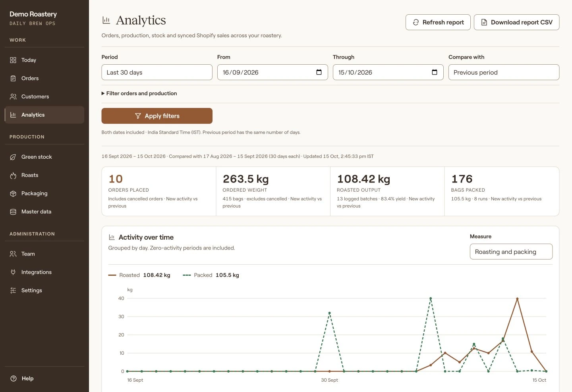
Task: Apply filters with the brown button
Action: [x=157, y=116]
